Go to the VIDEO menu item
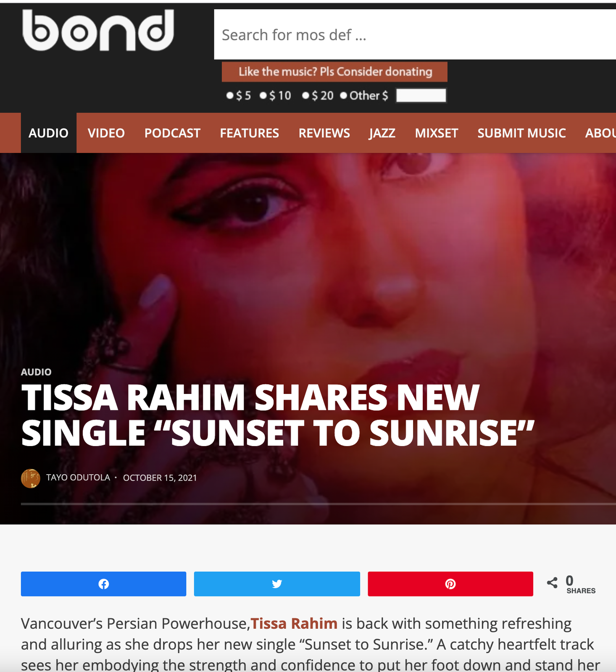The width and height of the screenshot is (616, 672). [106, 133]
